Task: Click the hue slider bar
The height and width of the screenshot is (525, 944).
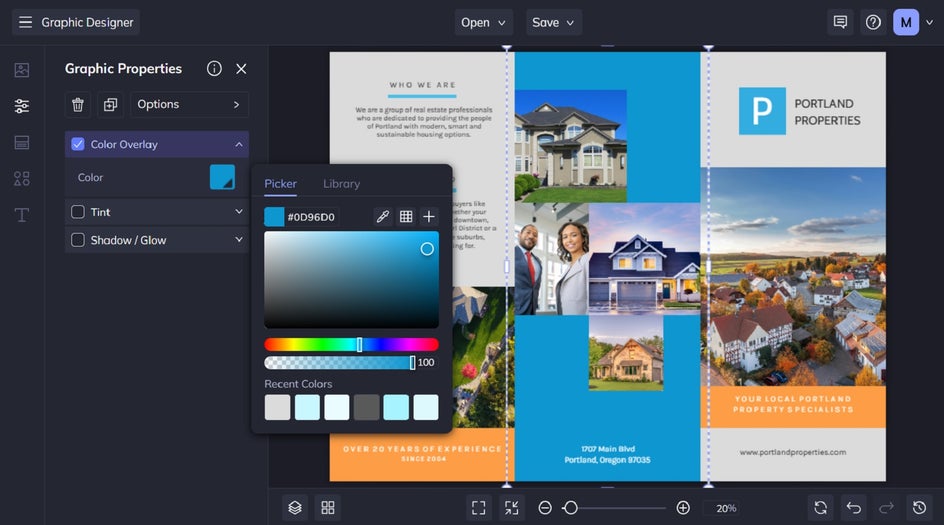Action: [351, 344]
